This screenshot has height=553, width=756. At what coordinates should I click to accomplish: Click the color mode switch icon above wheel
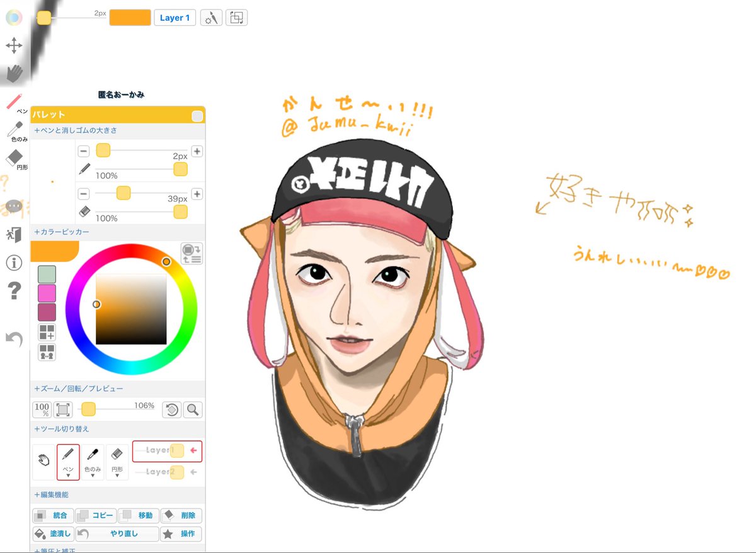pos(192,253)
